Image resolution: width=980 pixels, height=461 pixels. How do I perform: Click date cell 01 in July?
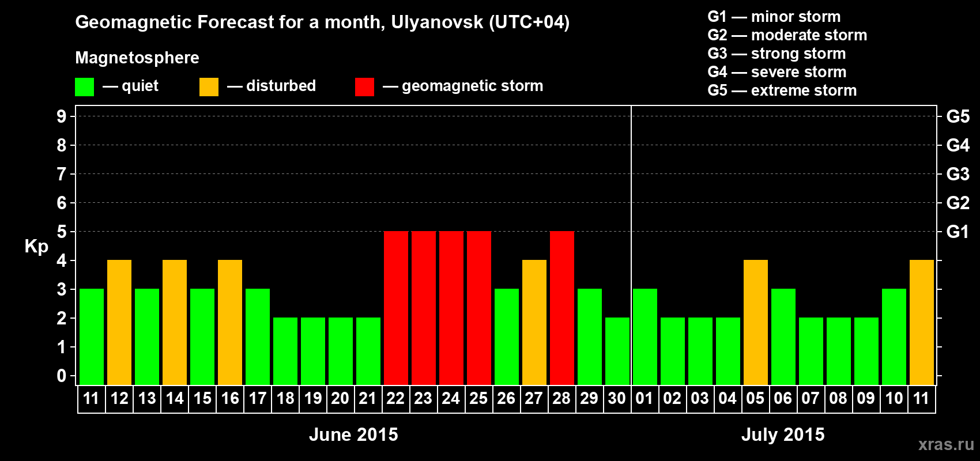(644, 399)
